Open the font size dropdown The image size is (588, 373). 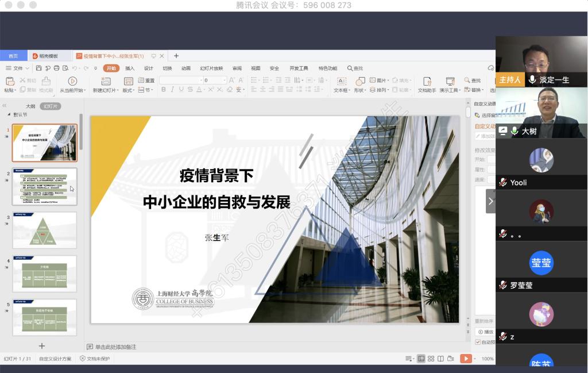[224, 80]
